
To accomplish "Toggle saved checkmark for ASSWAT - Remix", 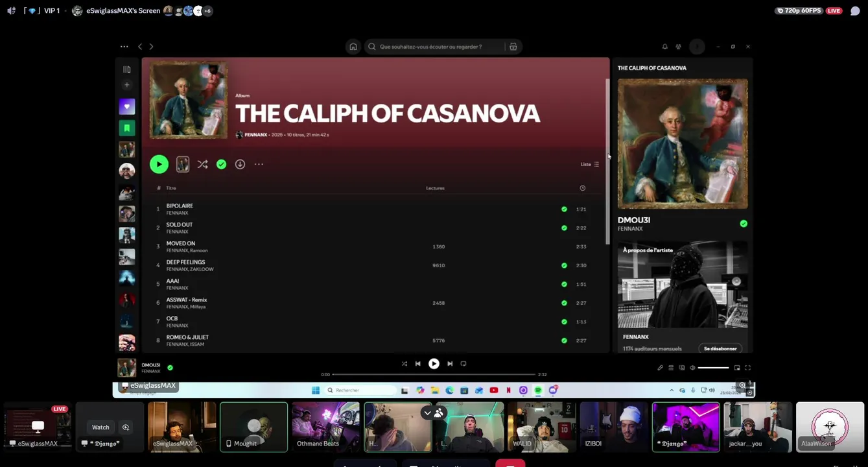I will click(x=564, y=303).
